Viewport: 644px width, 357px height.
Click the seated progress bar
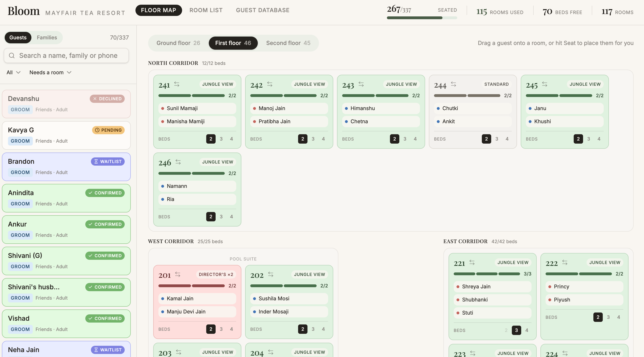(x=422, y=18)
